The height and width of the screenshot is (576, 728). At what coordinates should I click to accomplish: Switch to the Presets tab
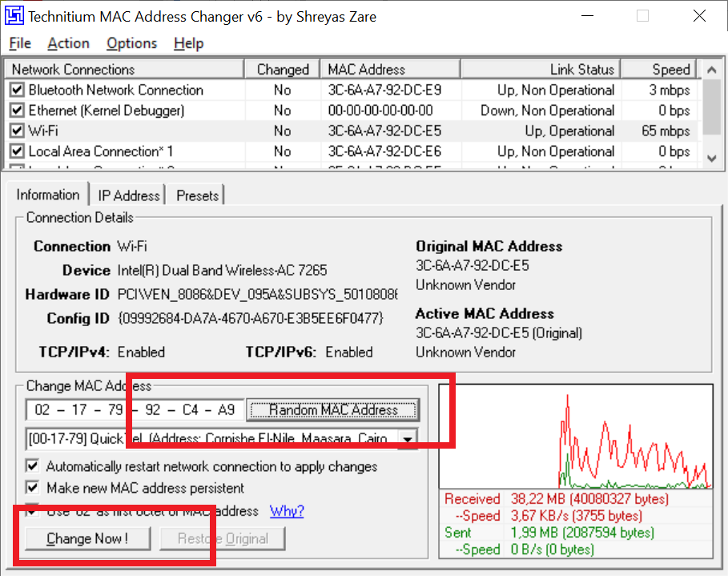(198, 195)
